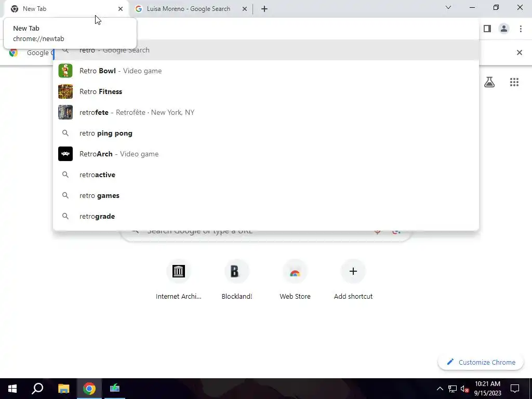The height and width of the screenshot is (399, 532).
Task: Open the profile avatar menu
Action: [x=504, y=29]
